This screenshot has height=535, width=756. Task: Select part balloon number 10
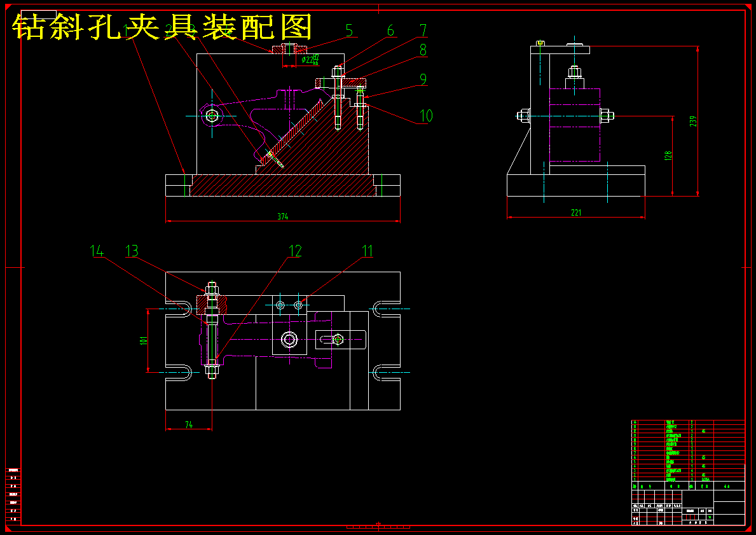(x=426, y=116)
